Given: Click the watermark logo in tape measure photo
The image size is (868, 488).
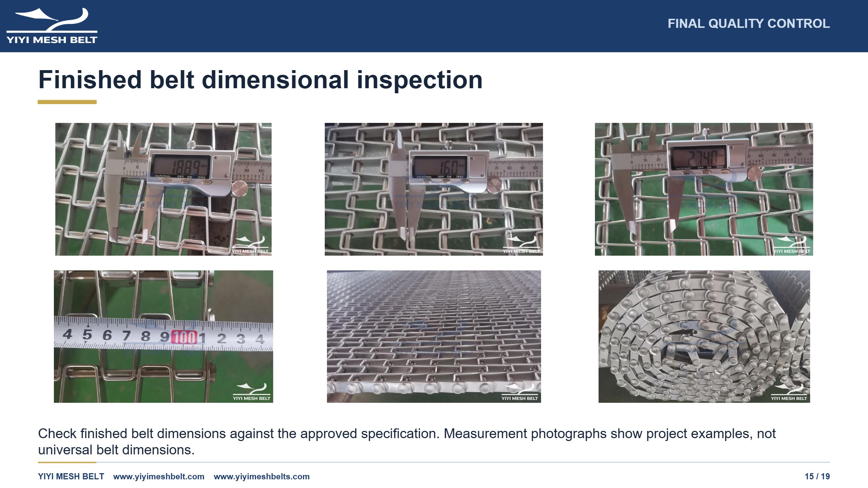Looking at the screenshot, I should click(251, 392).
